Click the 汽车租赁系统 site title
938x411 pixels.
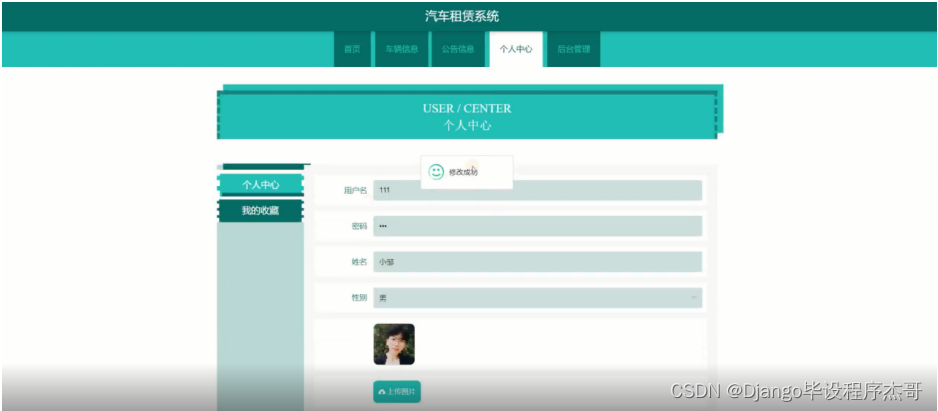click(462, 16)
